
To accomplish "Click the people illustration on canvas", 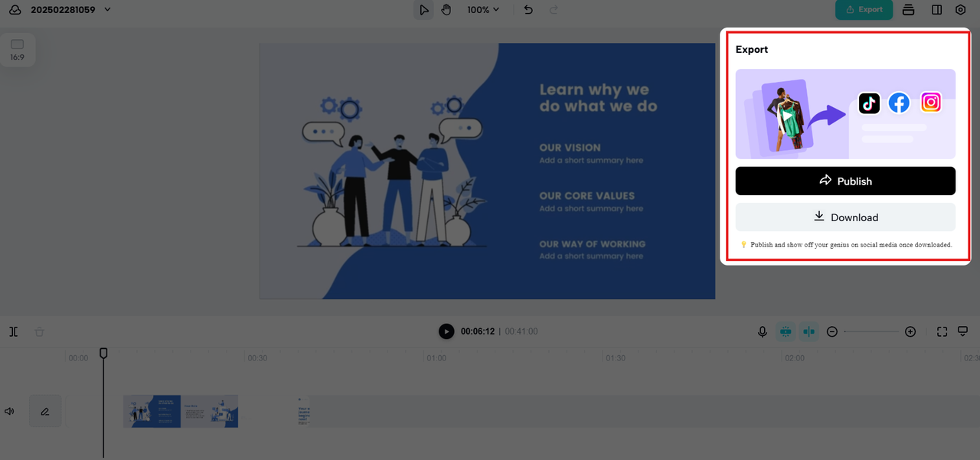I will pos(390,171).
